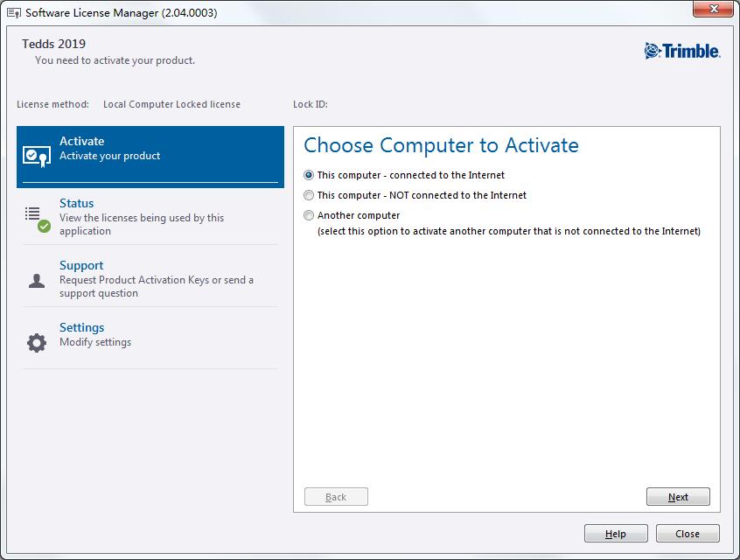Viewport: 740px width, 560px height.
Task: Go to the Support section heading
Action: click(81, 265)
